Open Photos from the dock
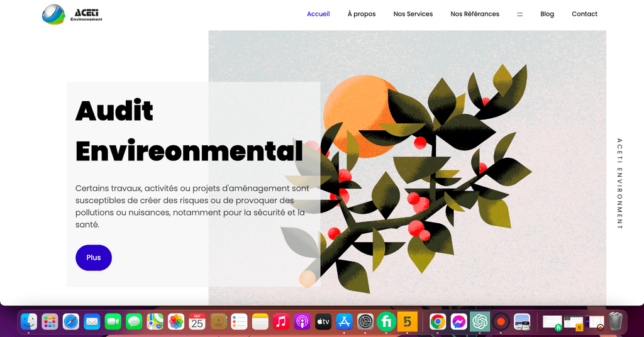The height and width of the screenshot is (337, 644). [x=176, y=322]
